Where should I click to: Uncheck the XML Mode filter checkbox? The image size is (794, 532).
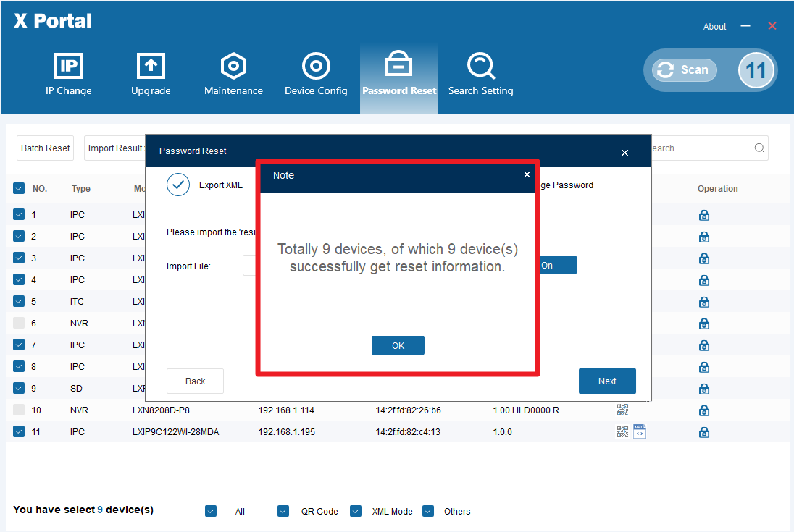pyautogui.click(x=356, y=511)
